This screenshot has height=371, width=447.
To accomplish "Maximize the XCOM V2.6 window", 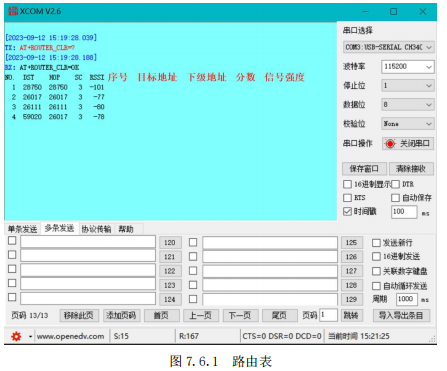I will [394, 12].
